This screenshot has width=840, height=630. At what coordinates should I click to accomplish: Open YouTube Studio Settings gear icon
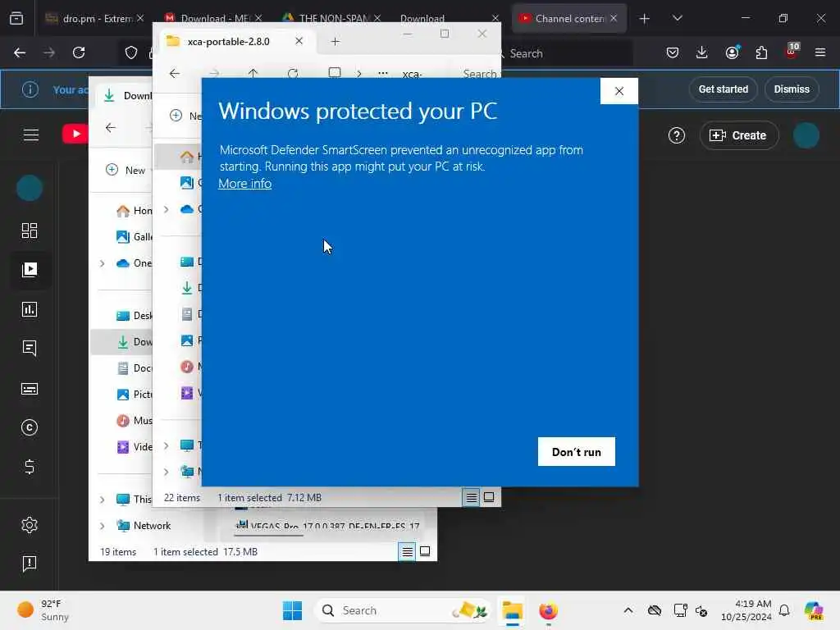tap(30, 525)
